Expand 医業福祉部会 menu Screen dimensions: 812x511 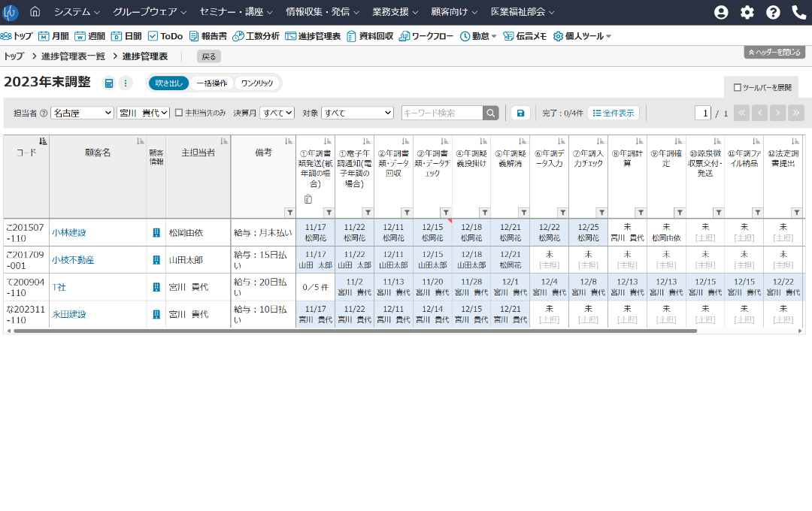point(523,11)
